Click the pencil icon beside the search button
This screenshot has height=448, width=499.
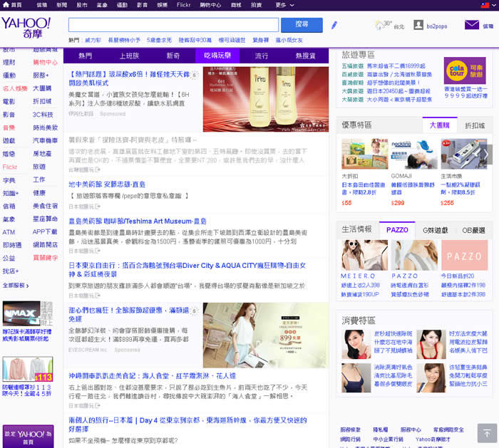pyautogui.click(x=334, y=25)
